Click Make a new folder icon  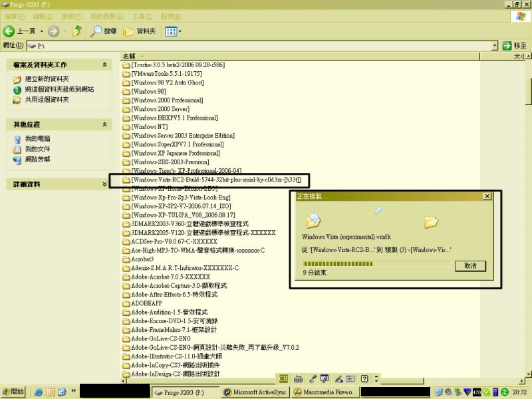click(x=17, y=80)
